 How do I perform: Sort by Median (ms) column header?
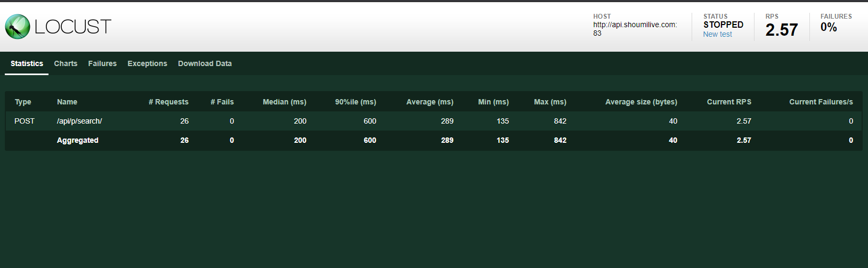(285, 102)
